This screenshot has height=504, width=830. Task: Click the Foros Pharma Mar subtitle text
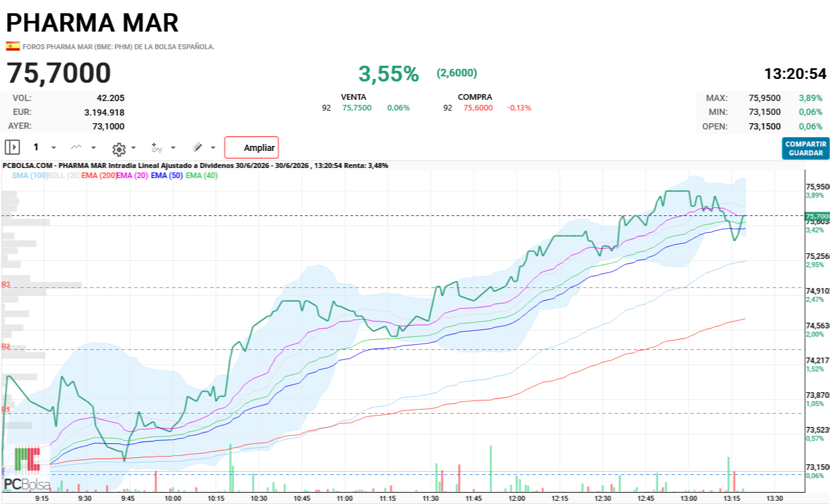point(119,47)
